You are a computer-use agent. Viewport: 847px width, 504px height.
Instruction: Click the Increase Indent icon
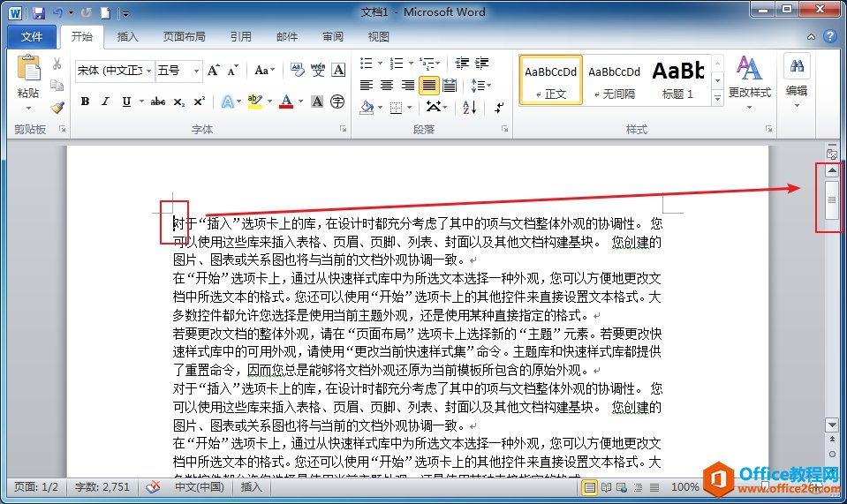coord(482,64)
